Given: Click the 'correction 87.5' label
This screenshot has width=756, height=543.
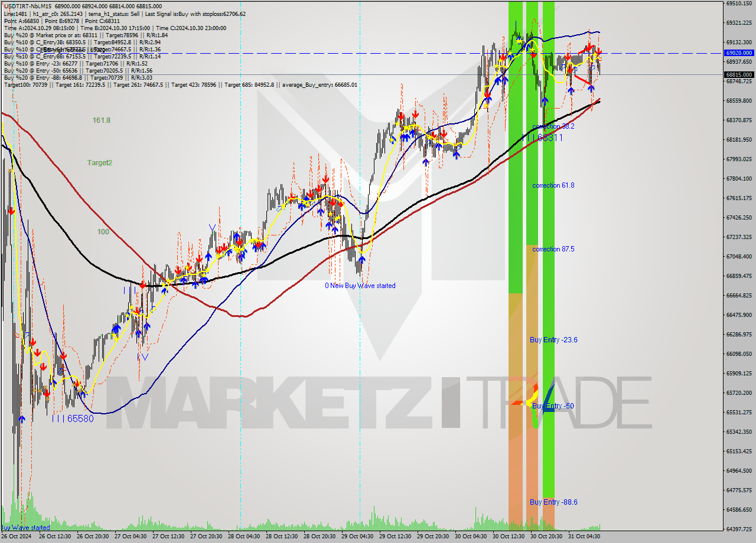Looking at the screenshot, I should pyautogui.click(x=553, y=249).
